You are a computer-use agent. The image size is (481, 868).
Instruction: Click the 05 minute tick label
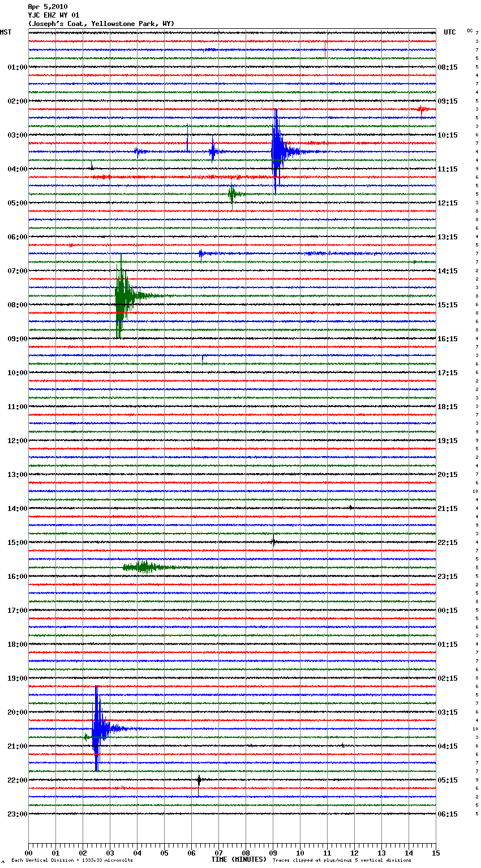164,853
